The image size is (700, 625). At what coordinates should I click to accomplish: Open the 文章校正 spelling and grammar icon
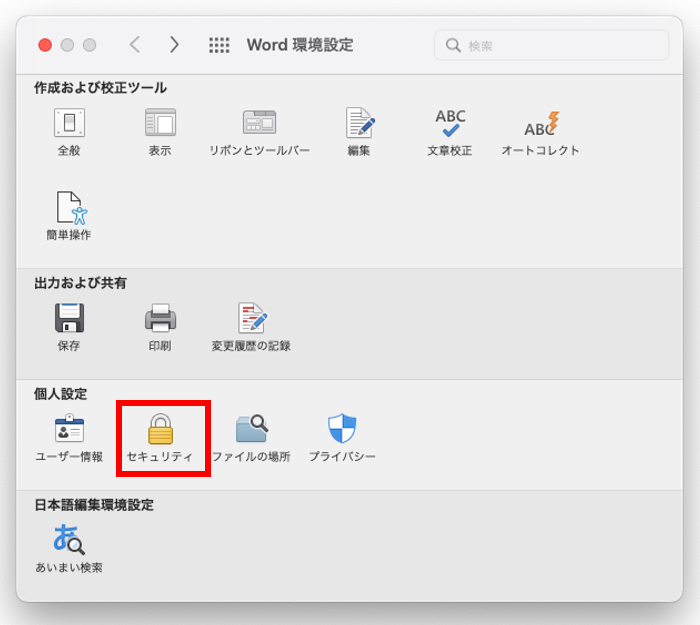pyautogui.click(x=450, y=123)
